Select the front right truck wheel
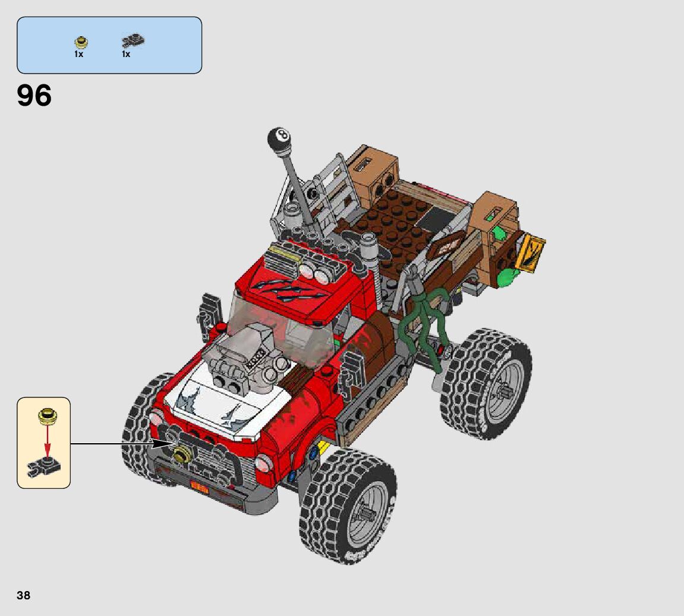The width and height of the screenshot is (684, 616). pos(348,505)
